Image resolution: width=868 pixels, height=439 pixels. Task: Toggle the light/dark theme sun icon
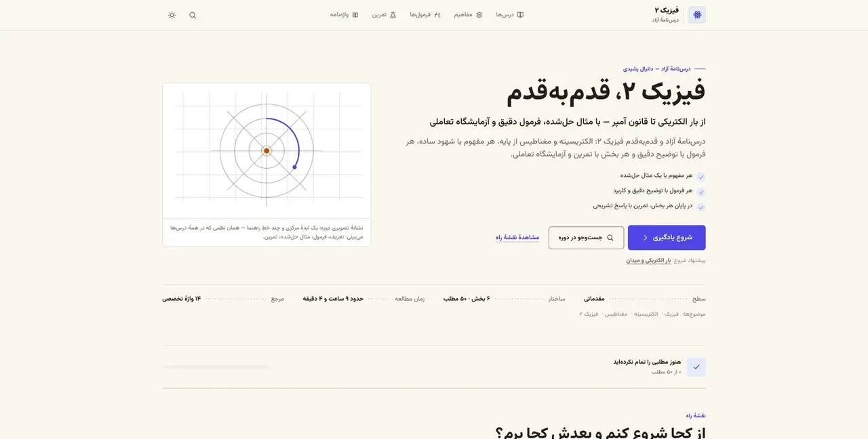[172, 15]
